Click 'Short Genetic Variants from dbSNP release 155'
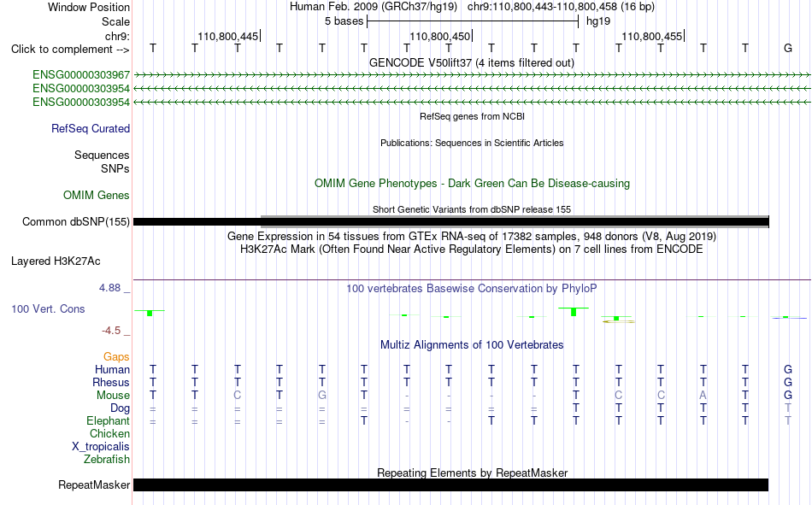This screenshot has height=505, width=812. pyautogui.click(x=471, y=209)
